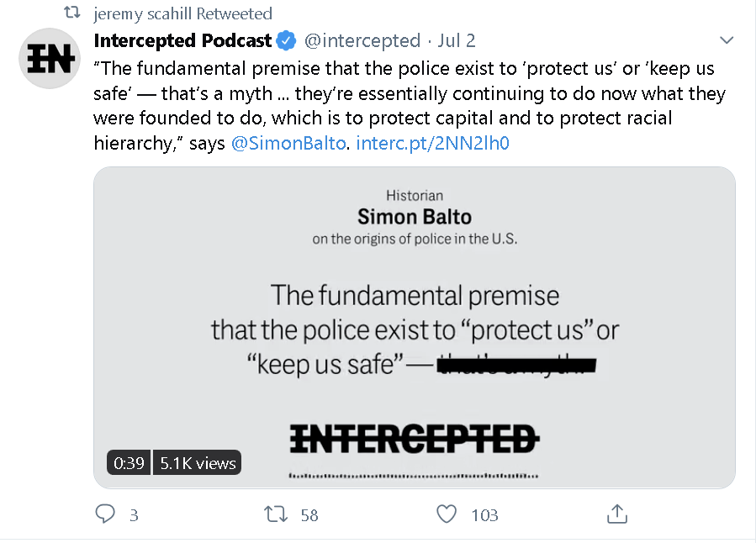The width and height of the screenshot is (756, 543).
Task: Play the Simon Balto video thumbnail
Action: [415, 328]
